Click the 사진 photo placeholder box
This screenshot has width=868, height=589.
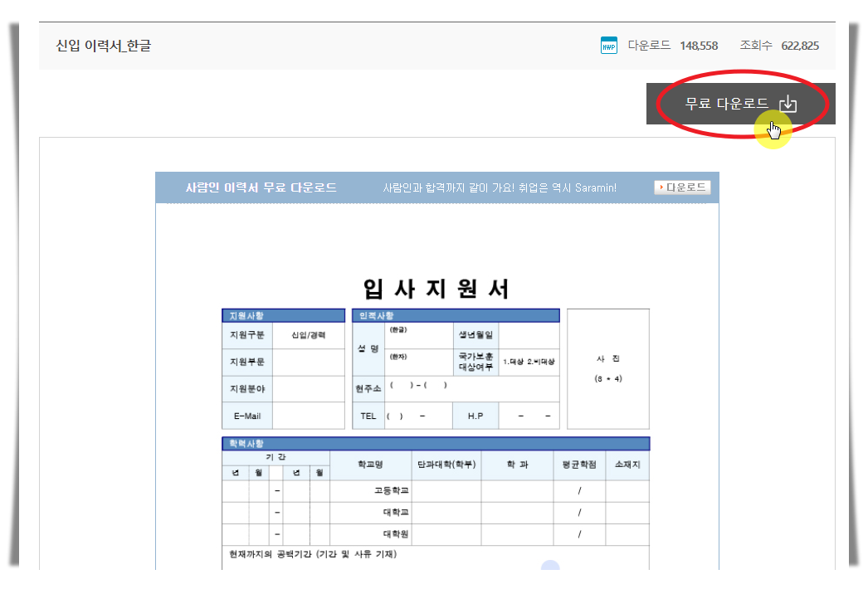[x=607, y=369]
